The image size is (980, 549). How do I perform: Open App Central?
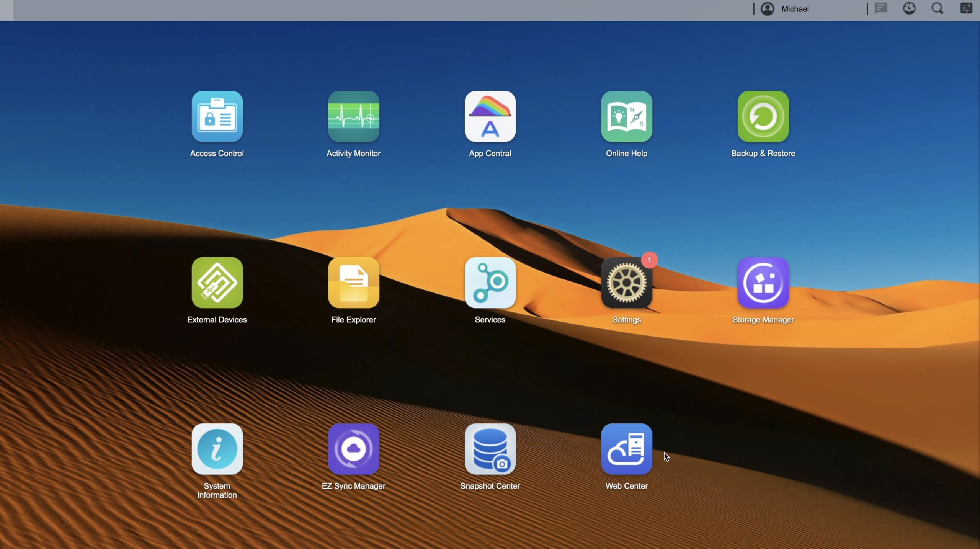point(490,116)
